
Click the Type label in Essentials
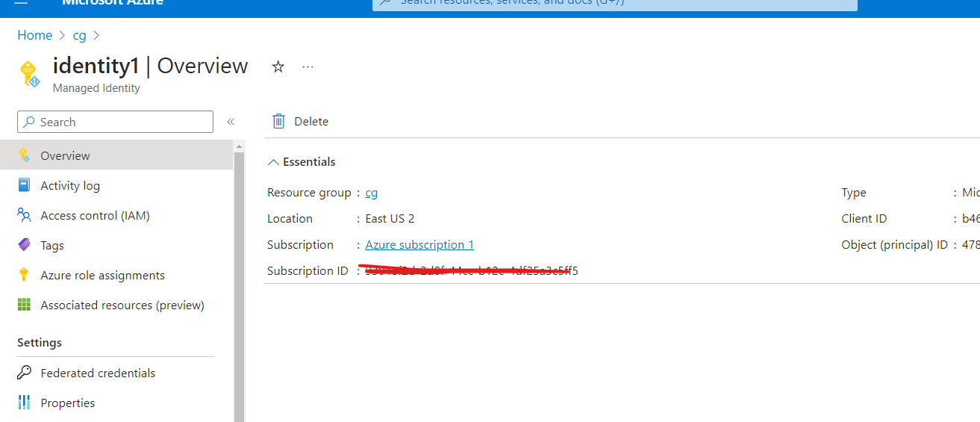854,193
